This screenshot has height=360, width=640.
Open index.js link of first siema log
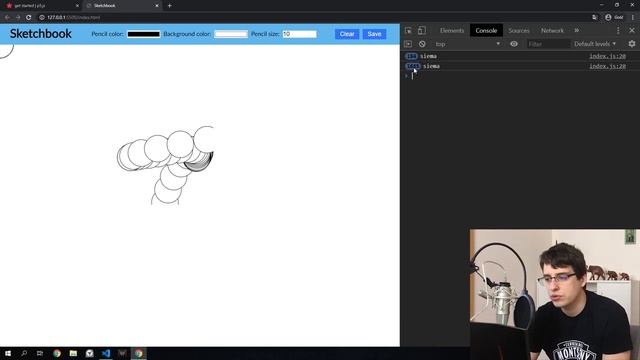pos(607,56)
